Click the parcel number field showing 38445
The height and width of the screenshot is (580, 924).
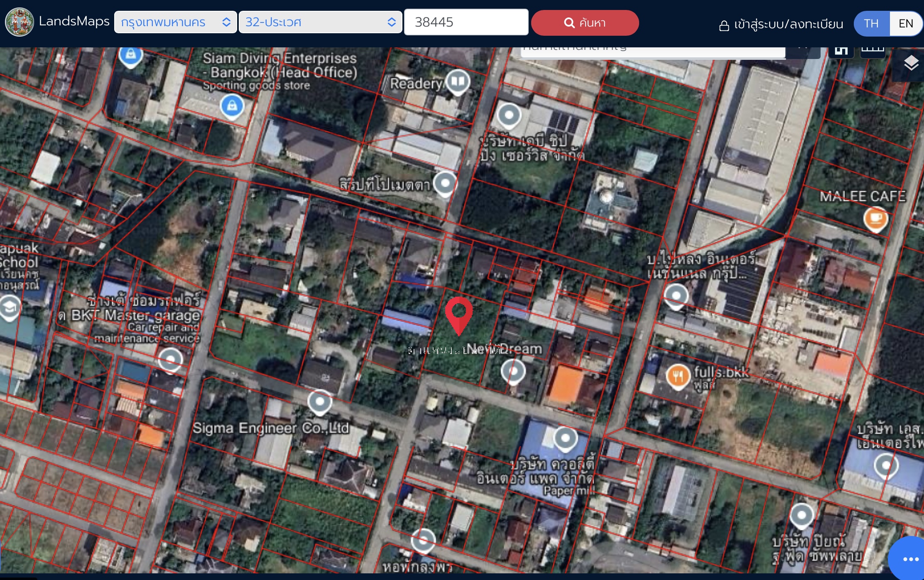tap(466, 22)
